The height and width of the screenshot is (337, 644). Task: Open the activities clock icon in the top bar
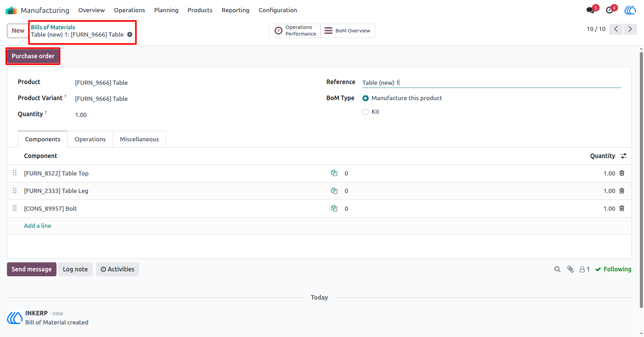click(609, 10)
